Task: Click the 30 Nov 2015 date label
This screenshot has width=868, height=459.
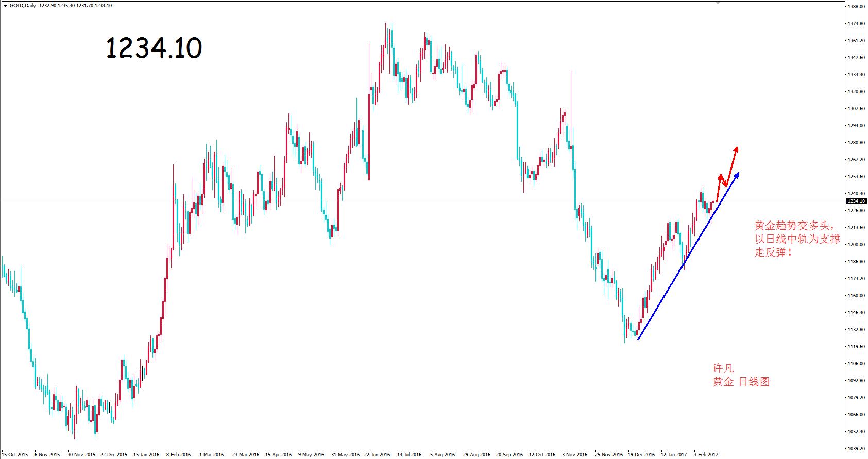Action: 81,455
